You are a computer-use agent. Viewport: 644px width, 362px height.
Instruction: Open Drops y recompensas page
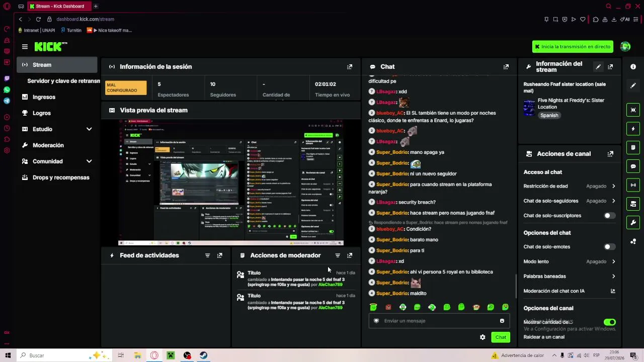coord(57,177)
